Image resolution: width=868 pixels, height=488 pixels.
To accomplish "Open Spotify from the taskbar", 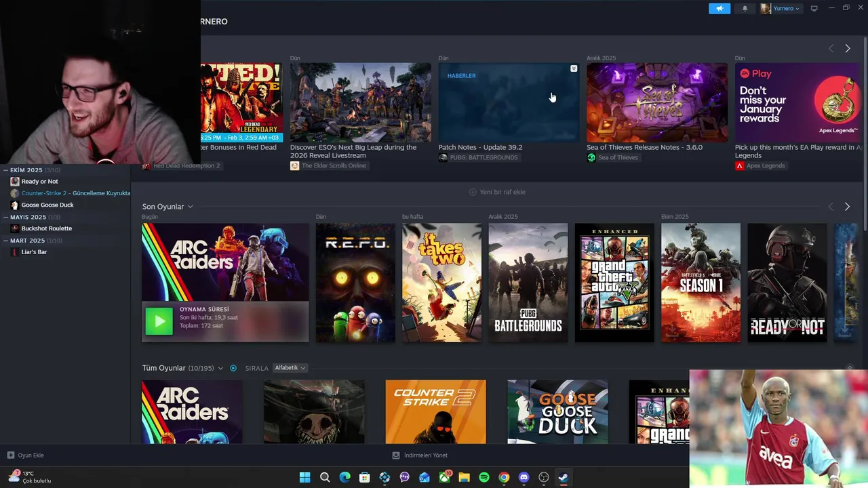I will [484, 477].
